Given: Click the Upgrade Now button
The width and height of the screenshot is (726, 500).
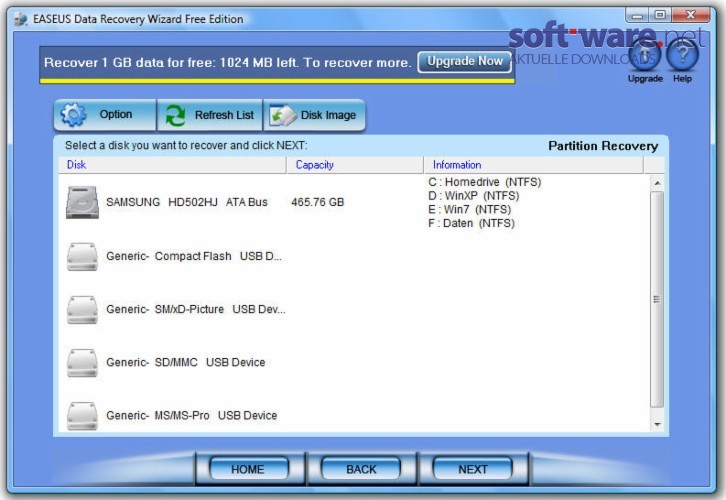Looking at the screenshot, I should tap(464, 62).
